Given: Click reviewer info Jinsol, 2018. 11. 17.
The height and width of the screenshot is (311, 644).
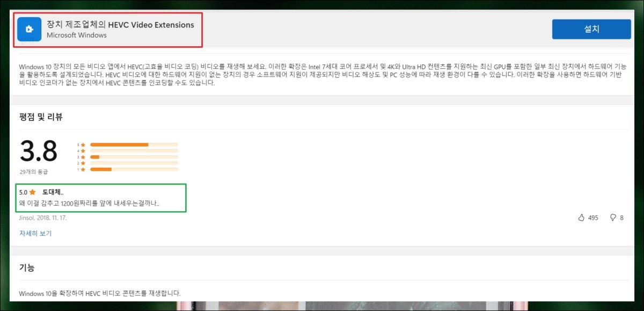Looking at the screenshot, I should point(43,218).
